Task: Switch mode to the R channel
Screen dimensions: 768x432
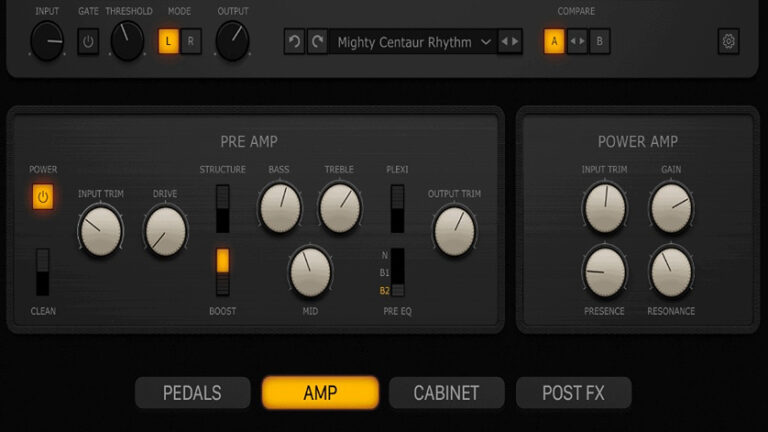Action: tap(191, 42)
